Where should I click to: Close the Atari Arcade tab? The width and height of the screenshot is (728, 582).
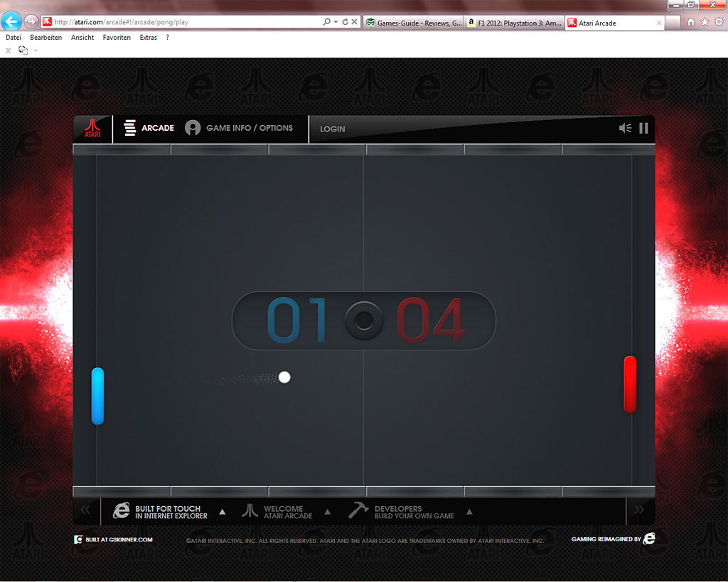659,23
